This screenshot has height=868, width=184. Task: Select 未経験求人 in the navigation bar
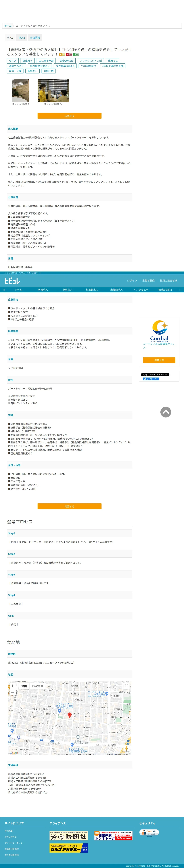click(x=116, y=290)
